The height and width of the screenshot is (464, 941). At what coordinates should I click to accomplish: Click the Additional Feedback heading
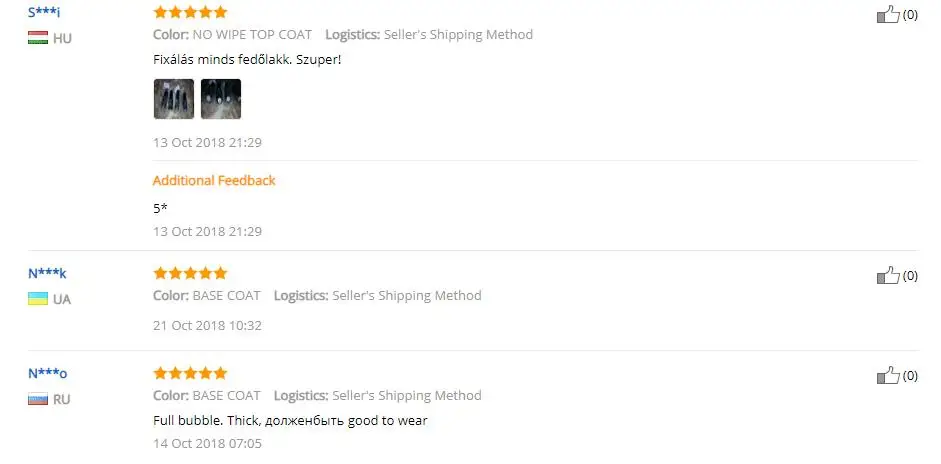click(214, 180)
